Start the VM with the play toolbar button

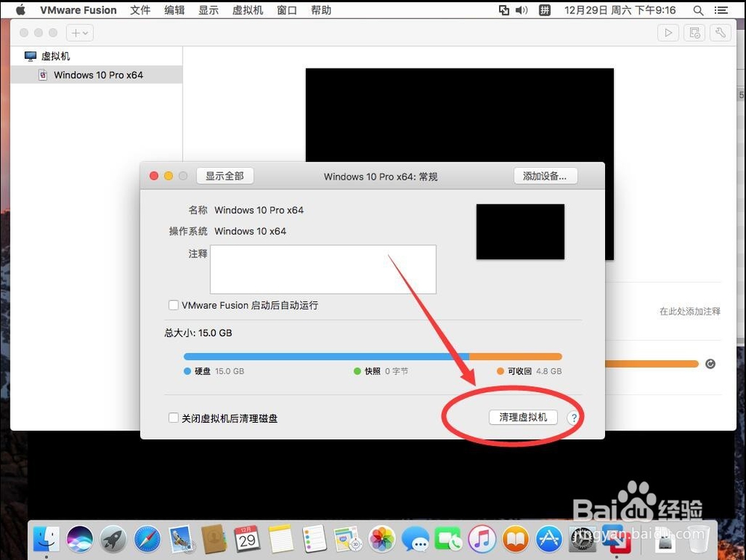[x=668, y=33]
